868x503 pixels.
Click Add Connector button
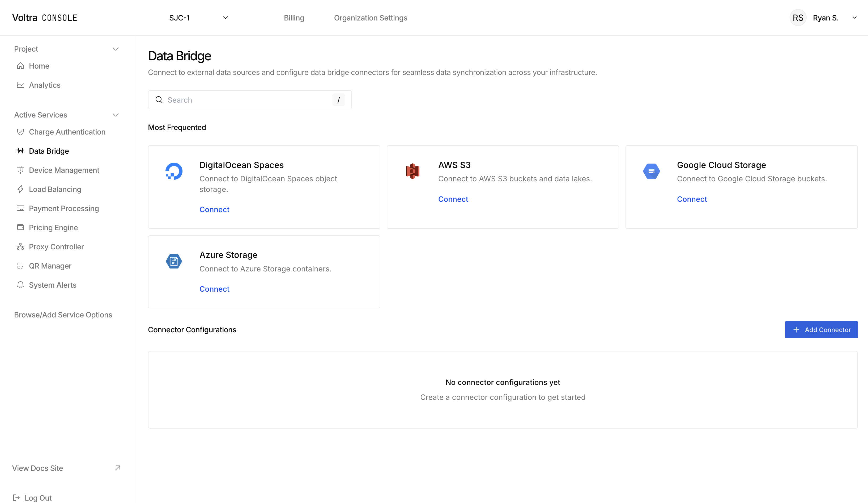tap(821, 330)
